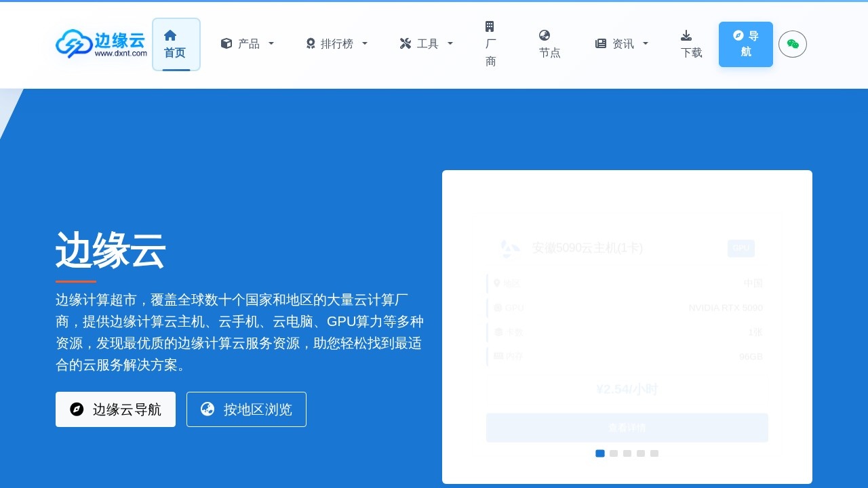This screenshot has height=488, width=868.
Task: Click the box icon beside 产品
Action: coord(226,43)
